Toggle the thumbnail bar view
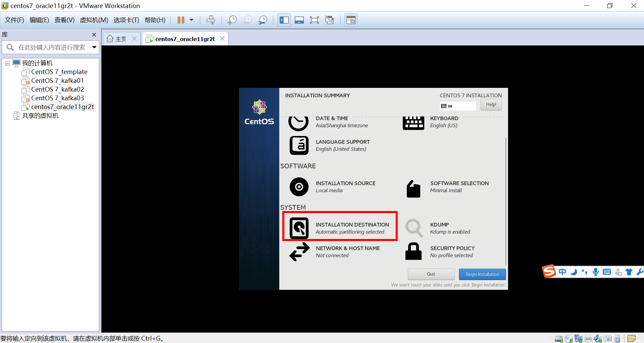 [299, 20]
